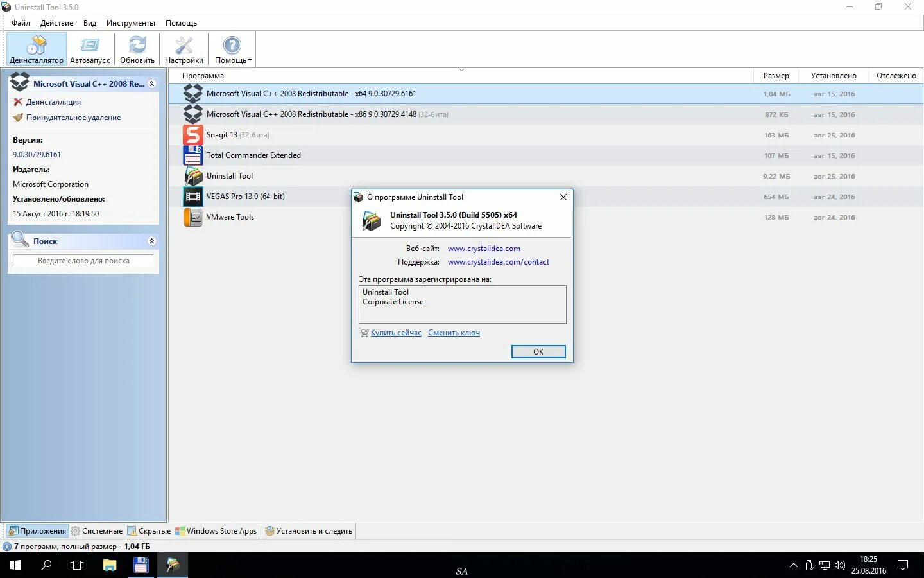Open the taskbar volume speaker icon
The height and width of the screenshot is (578, 924).
[840, 565]
